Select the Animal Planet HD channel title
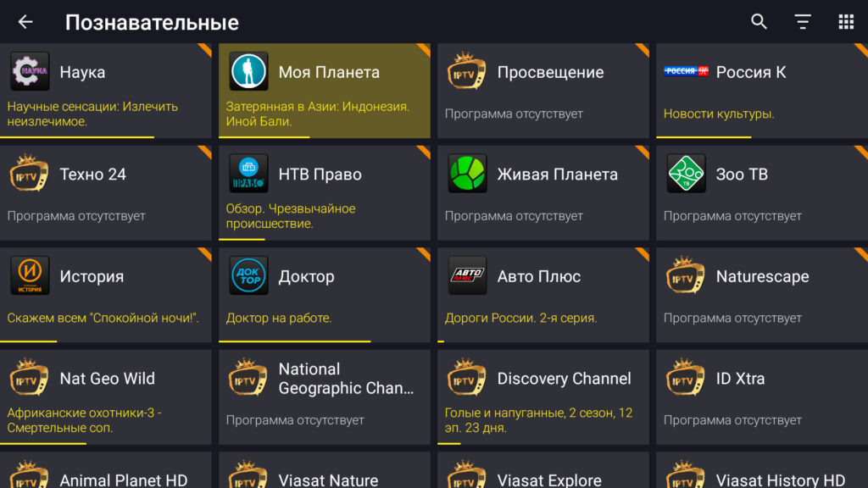The height and width of the screenshot is (488, 868). pyautogui.click(x=124, y=480)
